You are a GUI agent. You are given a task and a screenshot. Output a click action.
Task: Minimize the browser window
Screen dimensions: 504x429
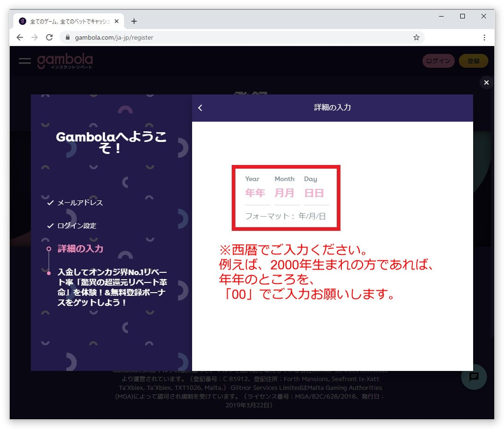[441, 16]
